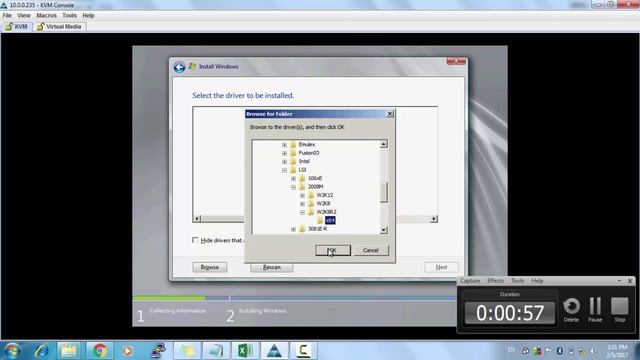Click the volume speaker tray icon
This screenshot has height=360, width=640.
(x=592, y=351)
